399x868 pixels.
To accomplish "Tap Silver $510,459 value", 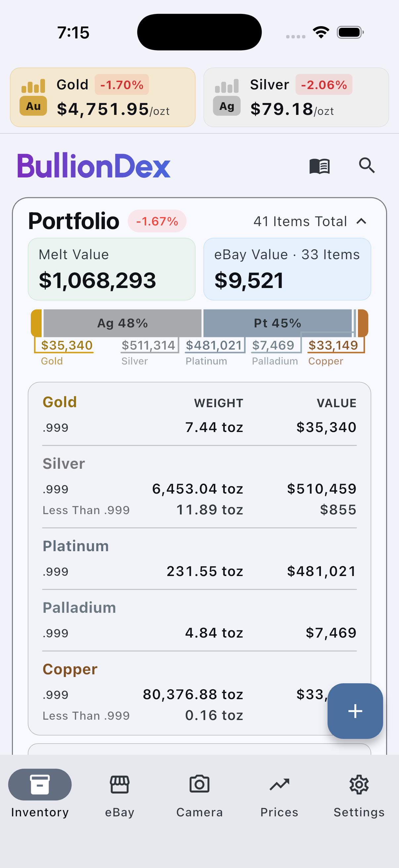I will tap(322, 489).
